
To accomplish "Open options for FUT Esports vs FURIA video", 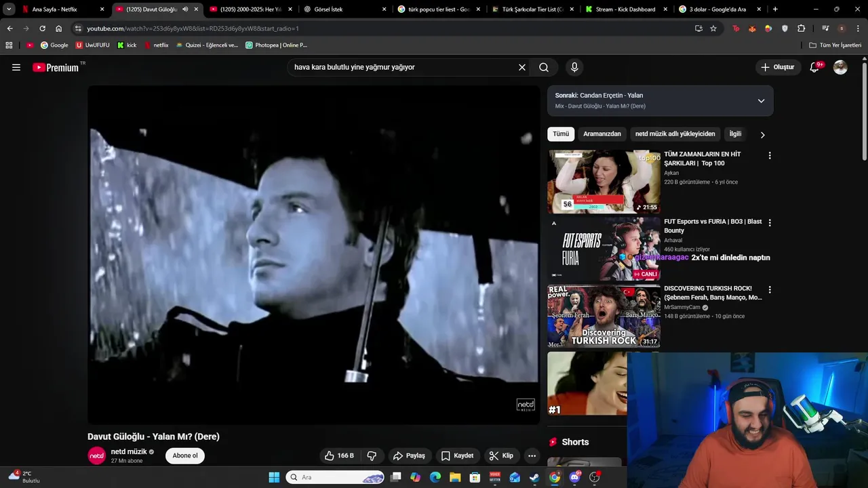I will (769, 222).
